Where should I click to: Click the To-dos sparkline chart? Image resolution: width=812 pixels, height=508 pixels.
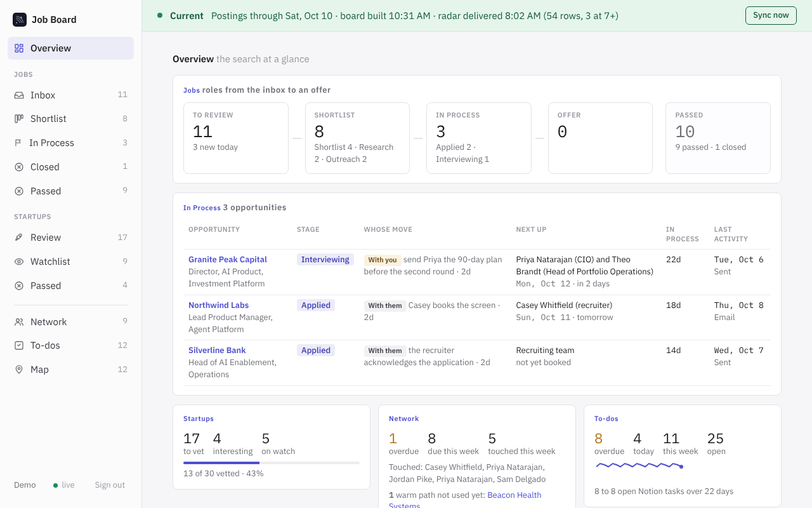click(639, 466)
